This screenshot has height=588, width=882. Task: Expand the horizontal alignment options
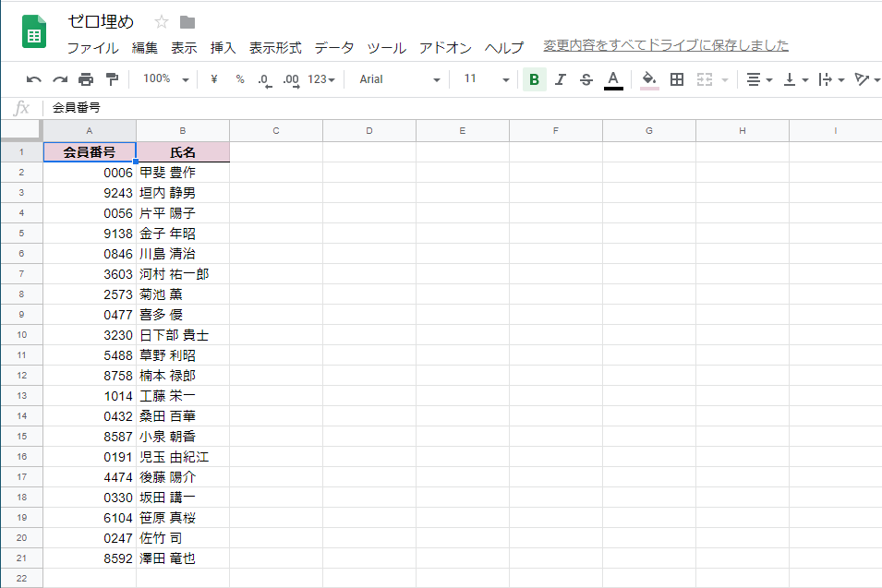pos(767,79)
